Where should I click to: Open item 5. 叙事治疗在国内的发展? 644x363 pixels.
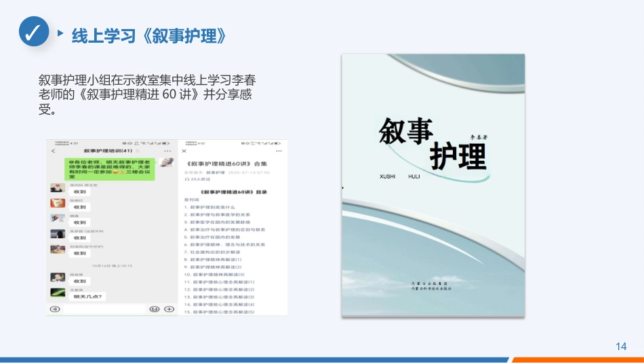pos(212,237)
